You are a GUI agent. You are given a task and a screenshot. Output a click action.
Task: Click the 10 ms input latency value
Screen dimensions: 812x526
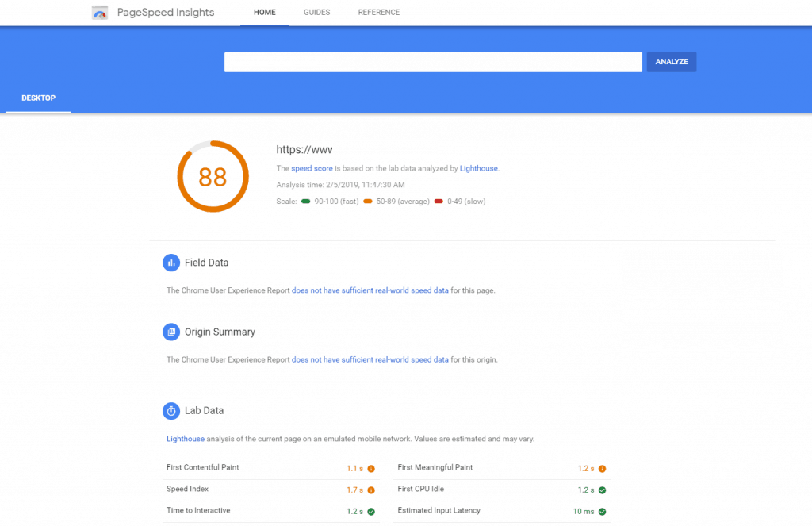583,512
